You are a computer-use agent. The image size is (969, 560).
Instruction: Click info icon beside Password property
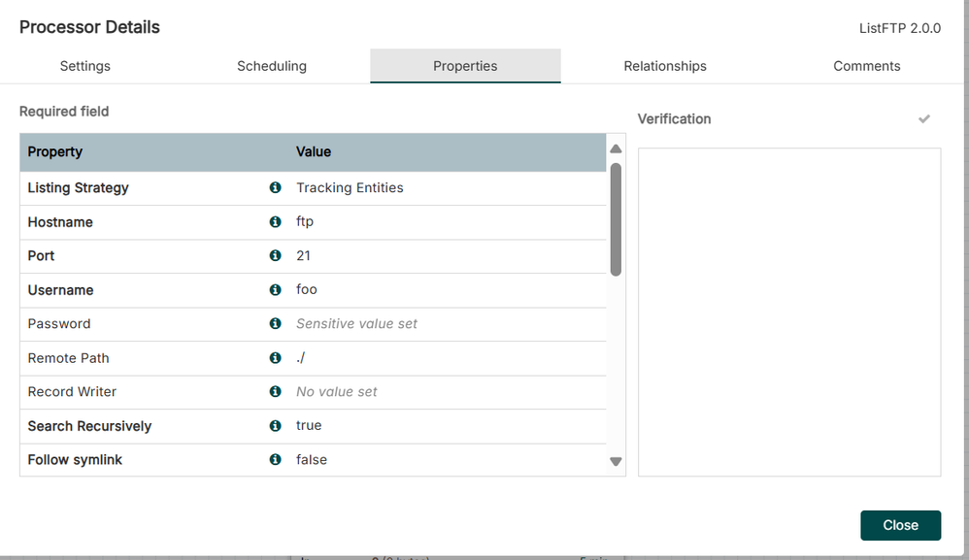pyautogui.click(x=275, y=324)
